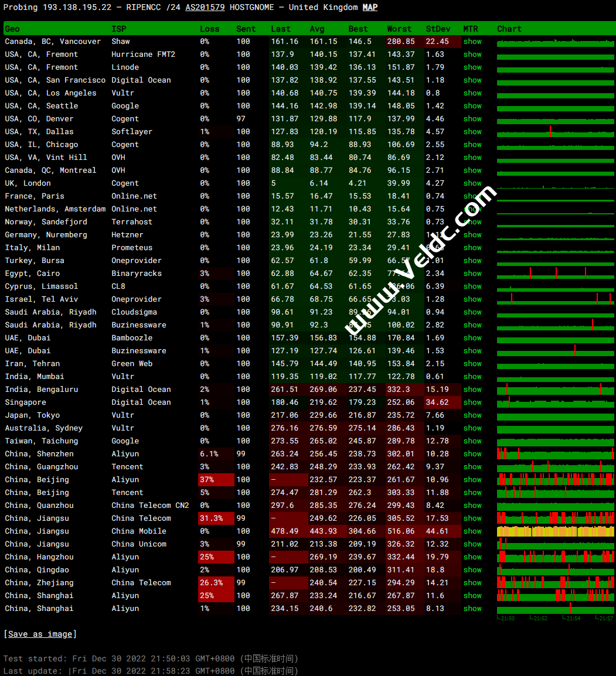Show MTR for Seattle Google row

(472, 106)
